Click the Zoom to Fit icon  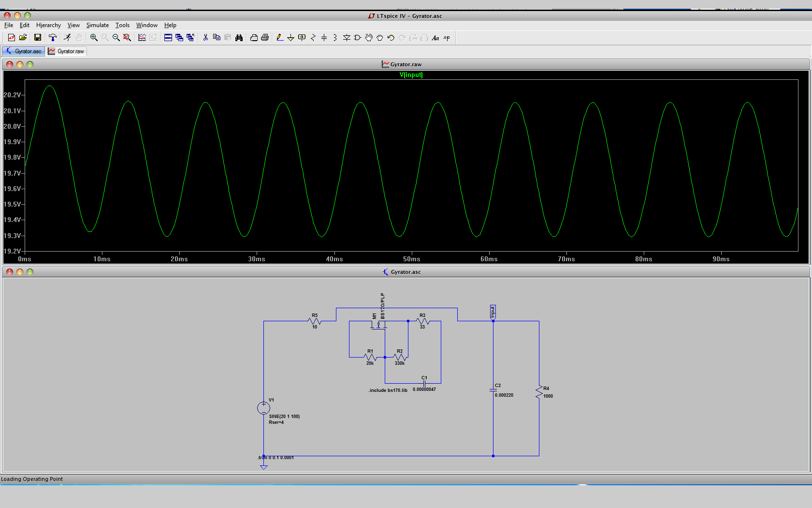pos(127,38)
